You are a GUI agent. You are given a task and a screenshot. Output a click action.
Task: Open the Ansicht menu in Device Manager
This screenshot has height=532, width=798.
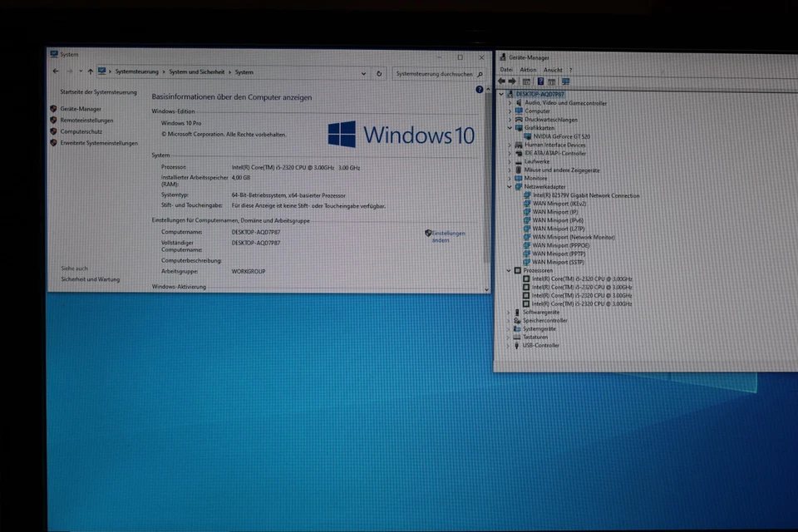(x=554, y=69)
